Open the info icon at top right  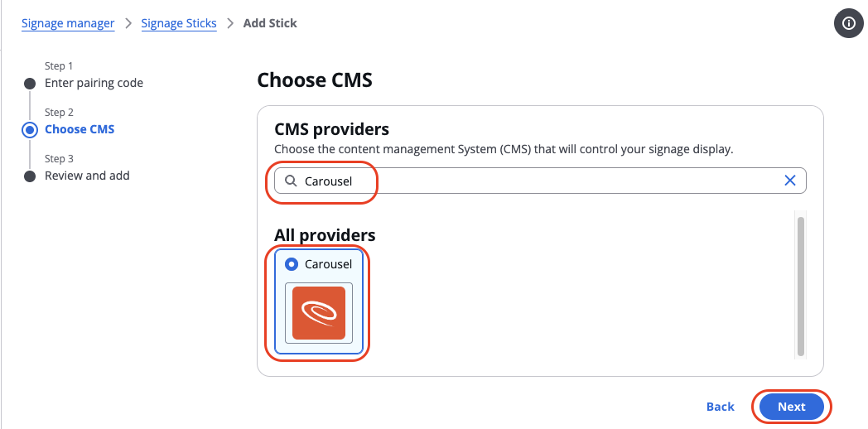point(849,23)
